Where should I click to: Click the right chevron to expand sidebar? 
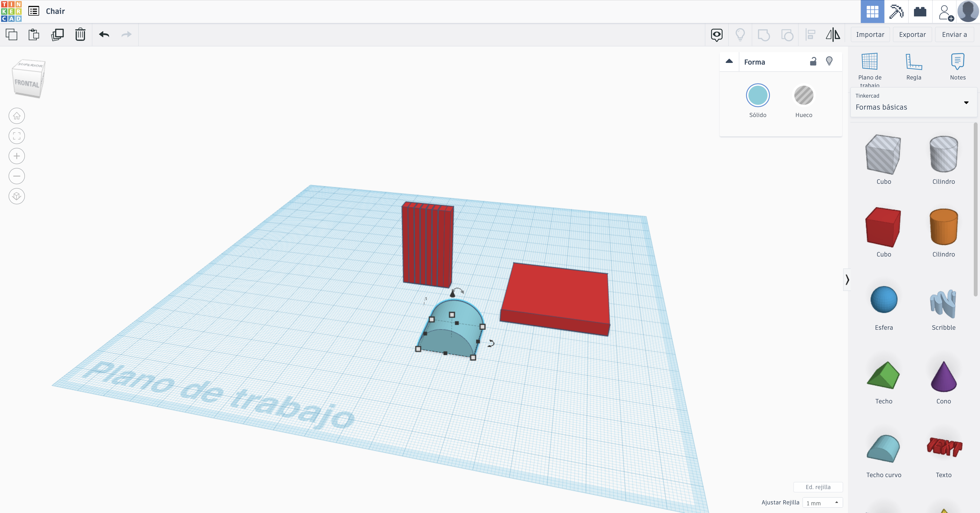click(x=847, y=279)
